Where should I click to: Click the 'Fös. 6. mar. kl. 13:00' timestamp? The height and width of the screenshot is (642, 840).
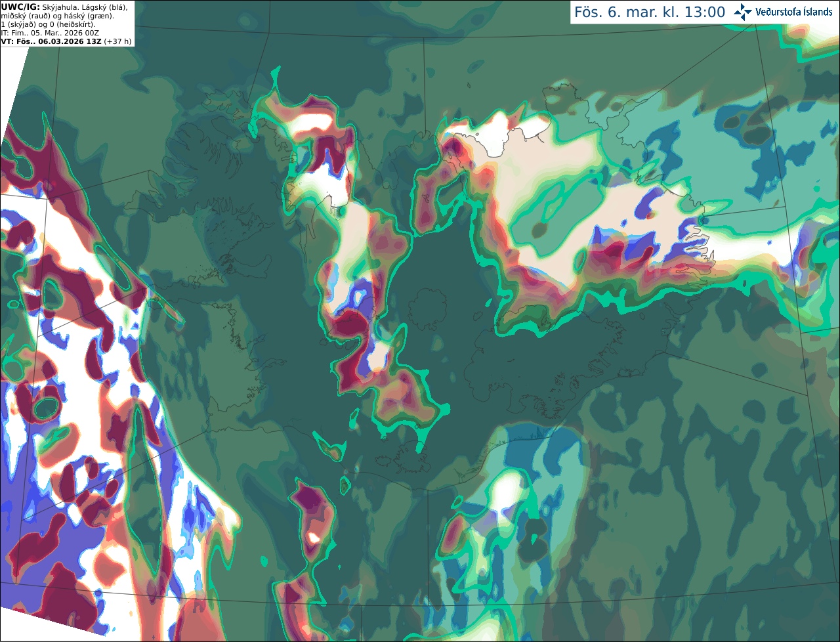tap(650, 12)
